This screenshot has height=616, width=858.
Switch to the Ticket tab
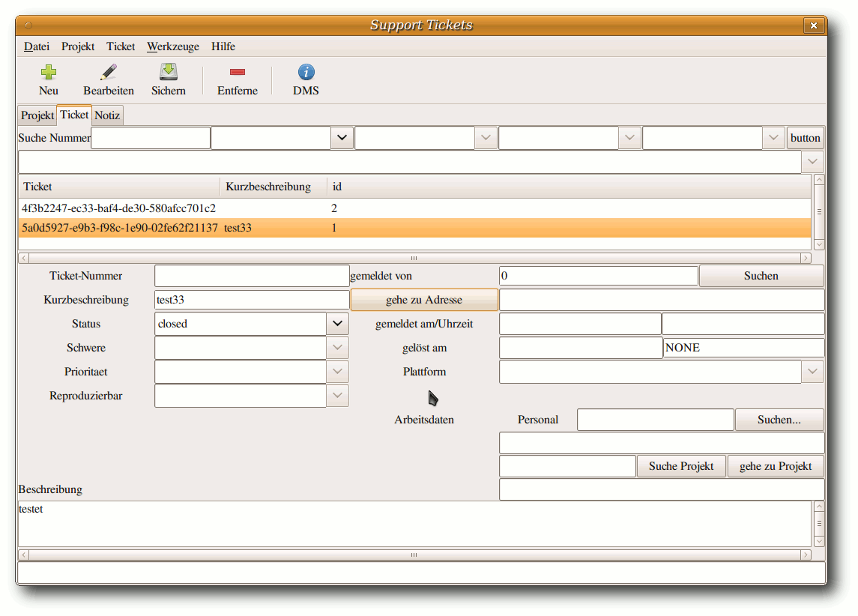74,115
